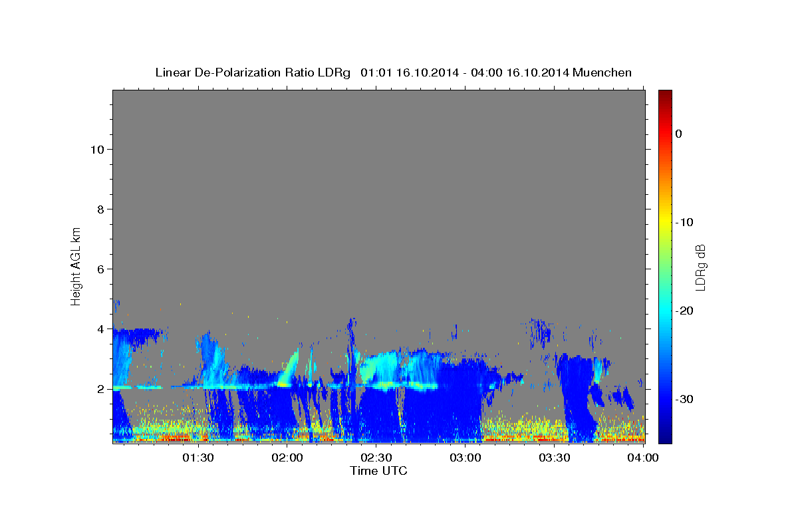The image size is (798, 532).
Task: Click the 02:30 time tick label
Action: click(376, 458)
